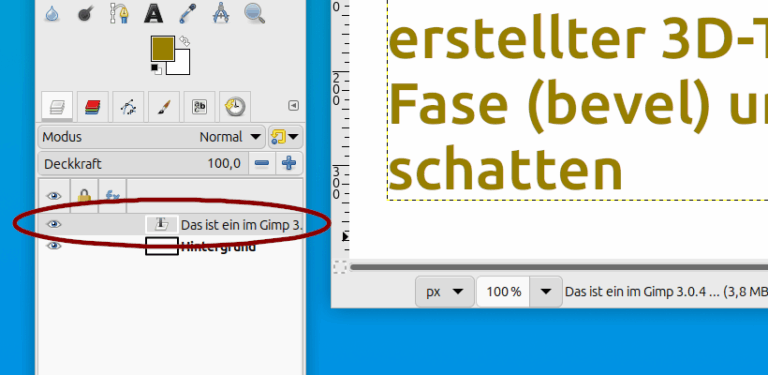Open the olive foreground color swatch
Image resolution: width=768 pixels, height=375 pixels.
(163, 48)
